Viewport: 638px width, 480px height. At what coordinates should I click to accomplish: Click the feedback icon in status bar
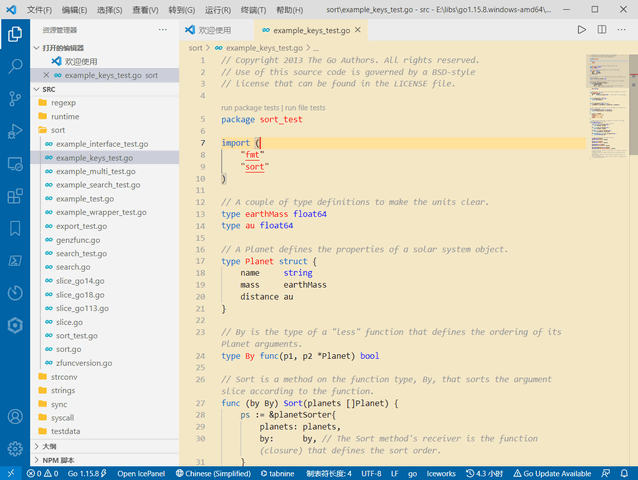tap(605, 473)
